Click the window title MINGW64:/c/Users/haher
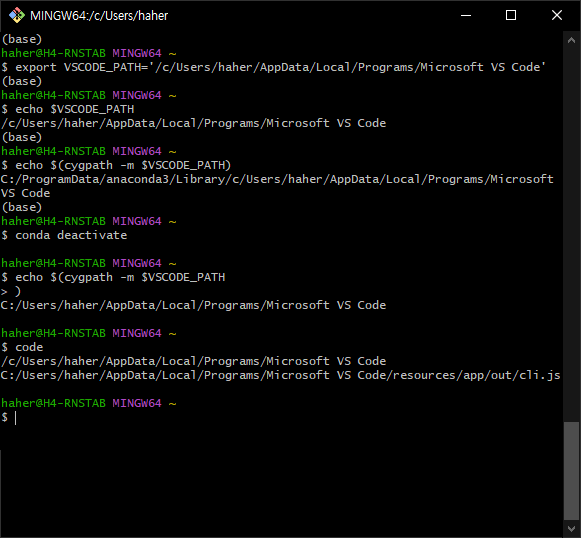Viewport: 581px width, 538px height. 99,16
